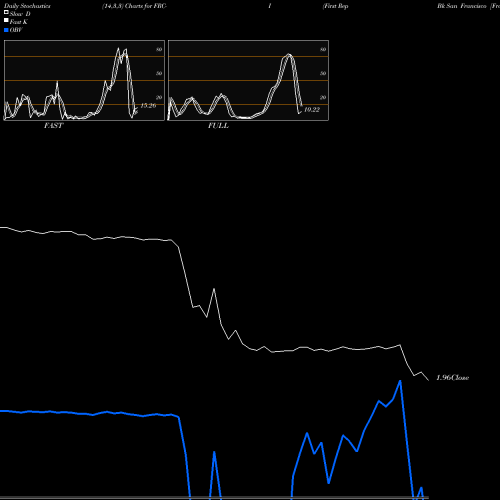Click the Fast K legend swatch

tap(6, 20)
